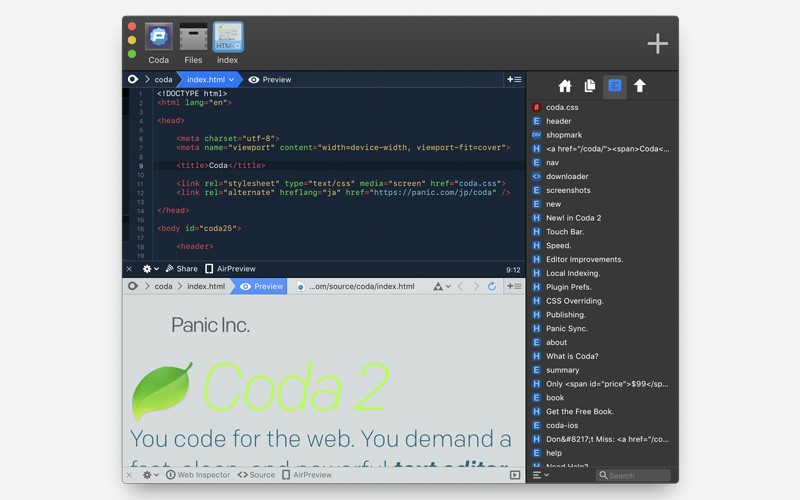
Task: Toggle the preview bottom-right panel icon
Action: pos(515,475)
